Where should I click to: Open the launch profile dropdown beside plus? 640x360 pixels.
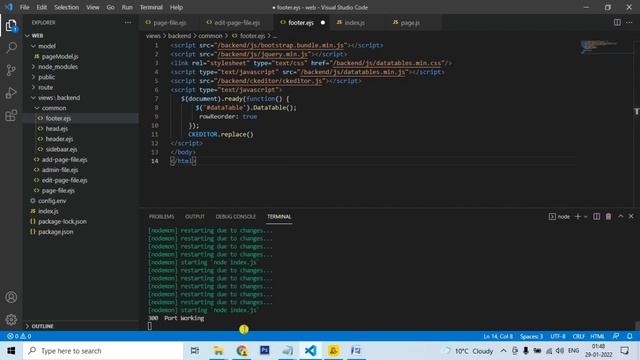point(586,216)
